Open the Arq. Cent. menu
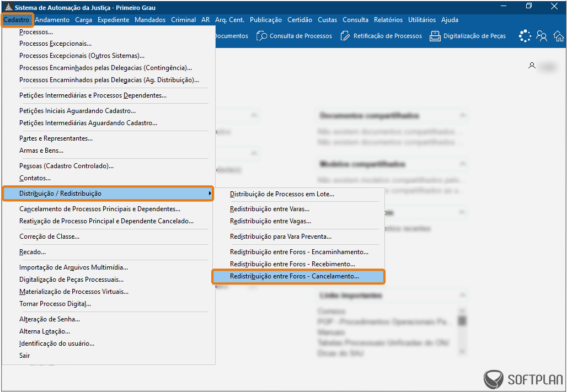 pos(229,20)
